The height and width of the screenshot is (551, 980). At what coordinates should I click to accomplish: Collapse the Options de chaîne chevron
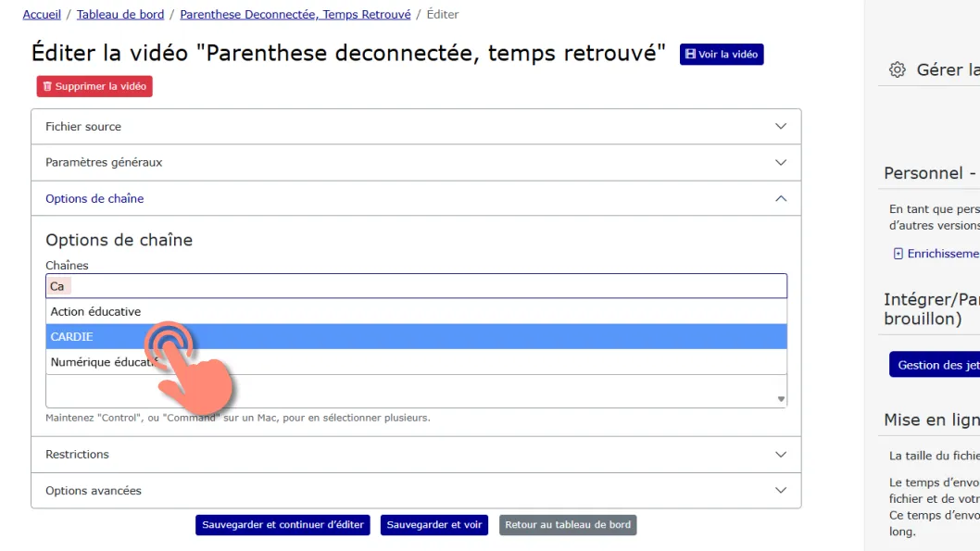click(x=781, y=199)
